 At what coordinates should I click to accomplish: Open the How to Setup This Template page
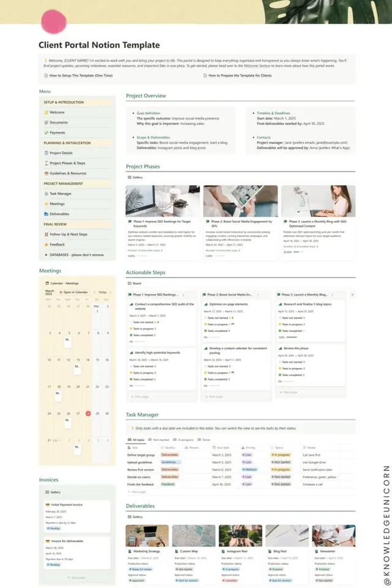(x=78, y=75)
